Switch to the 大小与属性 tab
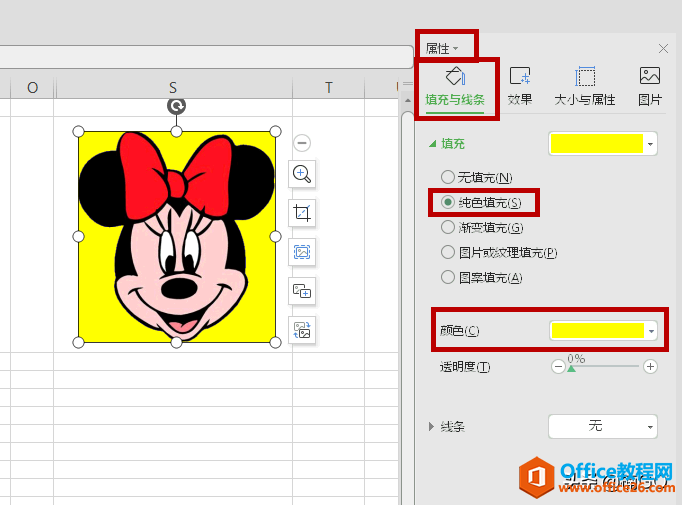Viewport: 682px width, 505px height. tap(585, 86)
